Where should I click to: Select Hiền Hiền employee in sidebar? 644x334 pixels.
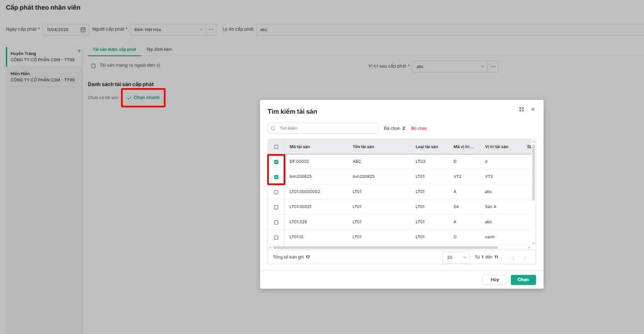coord(42,77)
